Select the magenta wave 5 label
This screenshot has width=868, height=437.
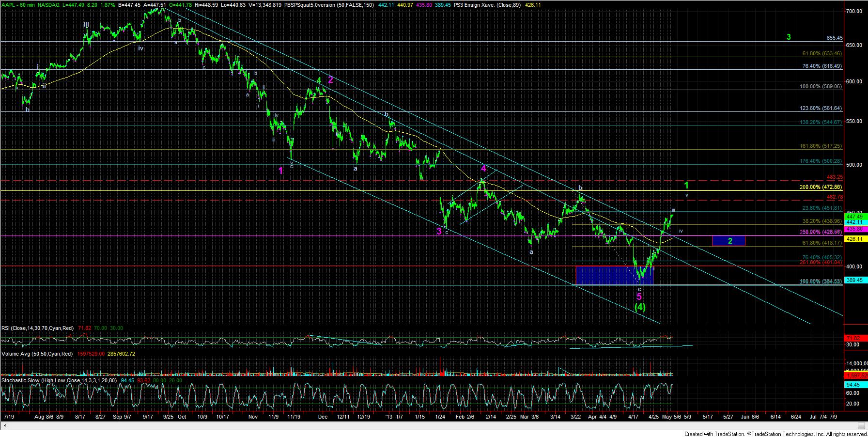coord(639,297)
